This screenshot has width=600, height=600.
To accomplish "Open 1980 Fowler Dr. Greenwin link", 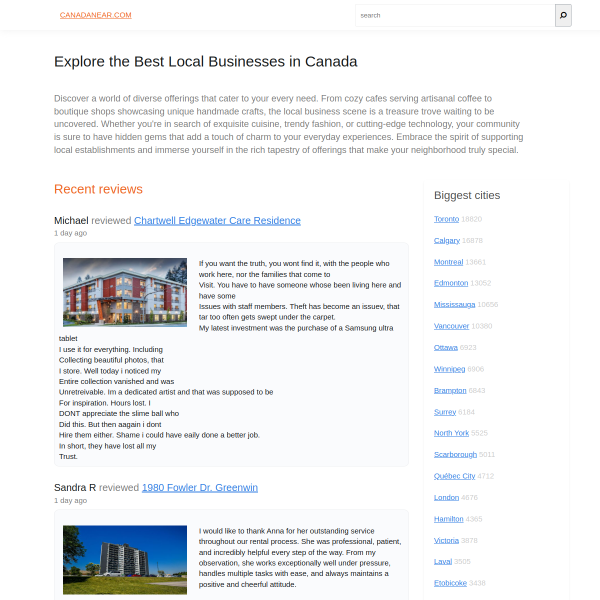I will (x=200, y=488).
